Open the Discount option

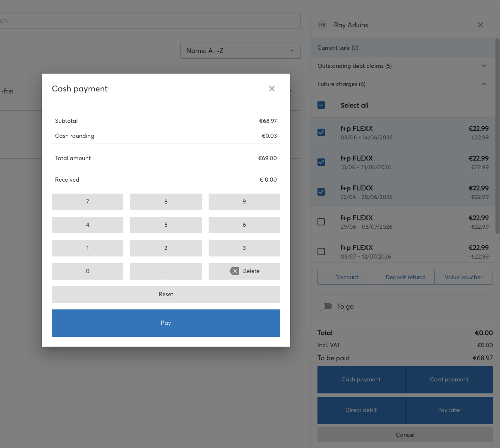[x=347, y=277]
